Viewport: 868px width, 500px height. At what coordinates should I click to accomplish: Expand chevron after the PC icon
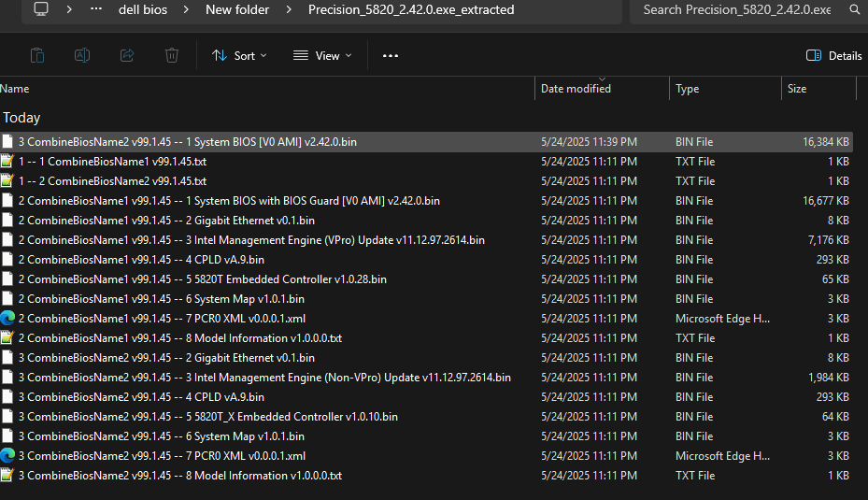click(69, 9)
